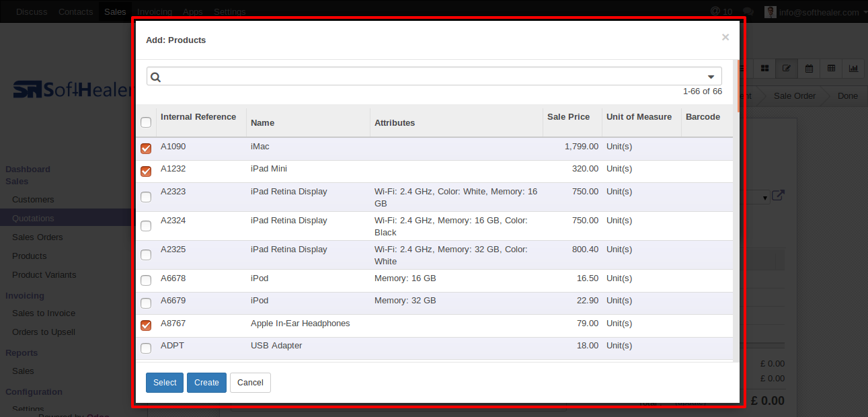Select the form view icon behind the dialog
Image resolution: width=868 pixels, height=417 pixels.
point(786,68)
